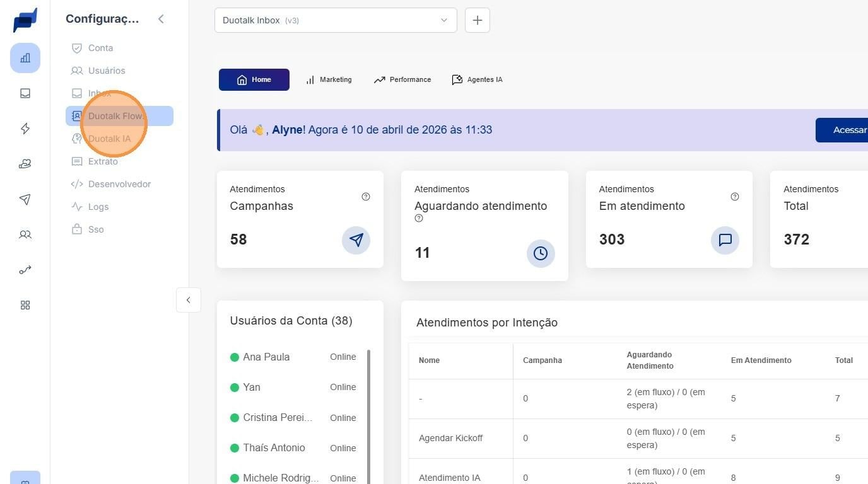Click the route path icon in the rail

(x=25, y=270)
